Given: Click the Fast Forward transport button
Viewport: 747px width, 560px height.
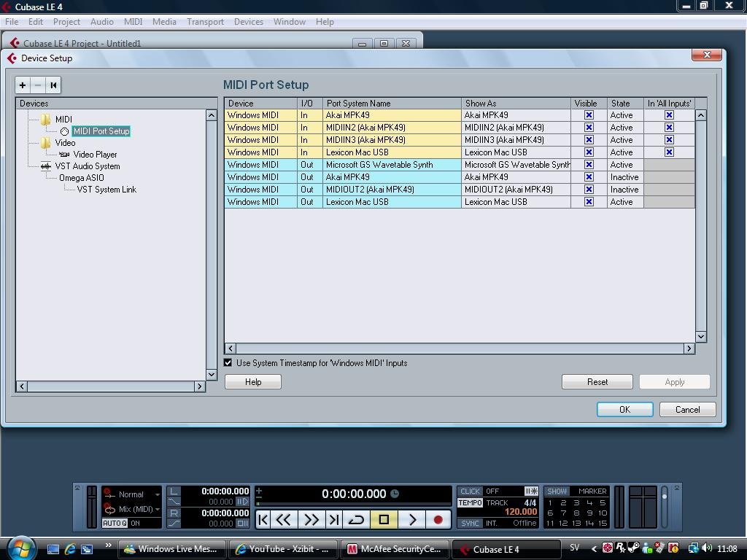Looking at the screenshot, I should point(311,520).
